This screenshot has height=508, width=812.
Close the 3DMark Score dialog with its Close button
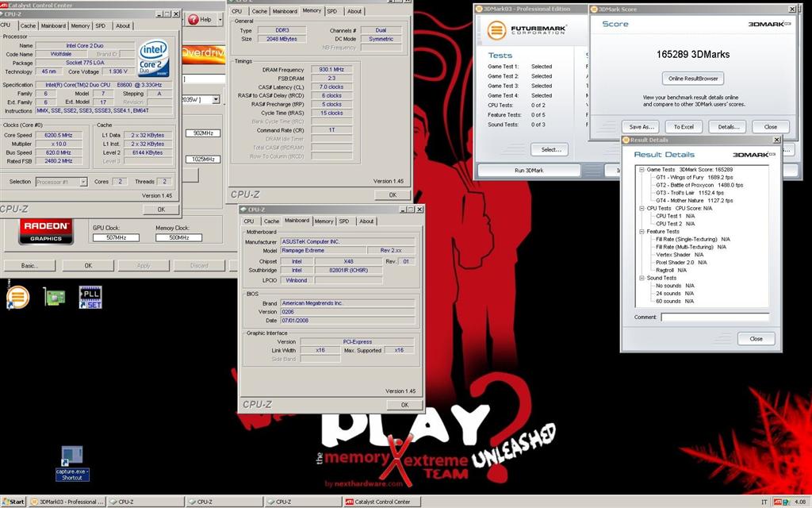click(771, 127)
